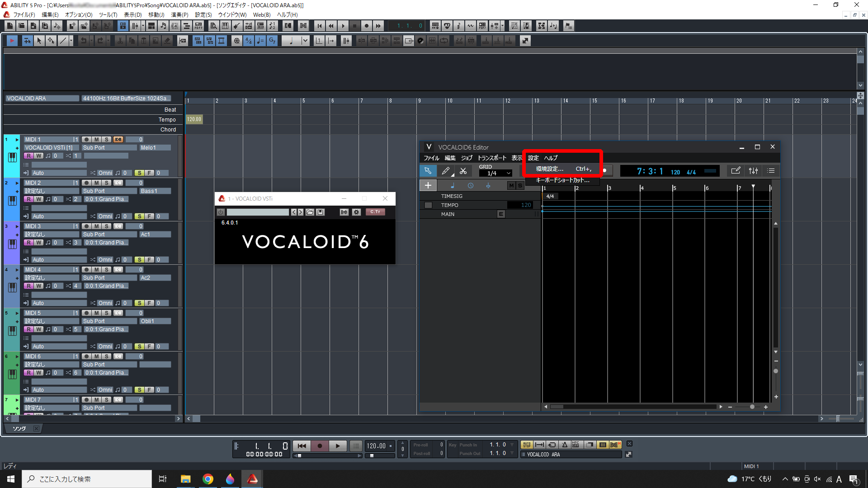Expand the MIDI 4 track with its arrow
This screenshot has width=868, height=488.
coord(17,269)
